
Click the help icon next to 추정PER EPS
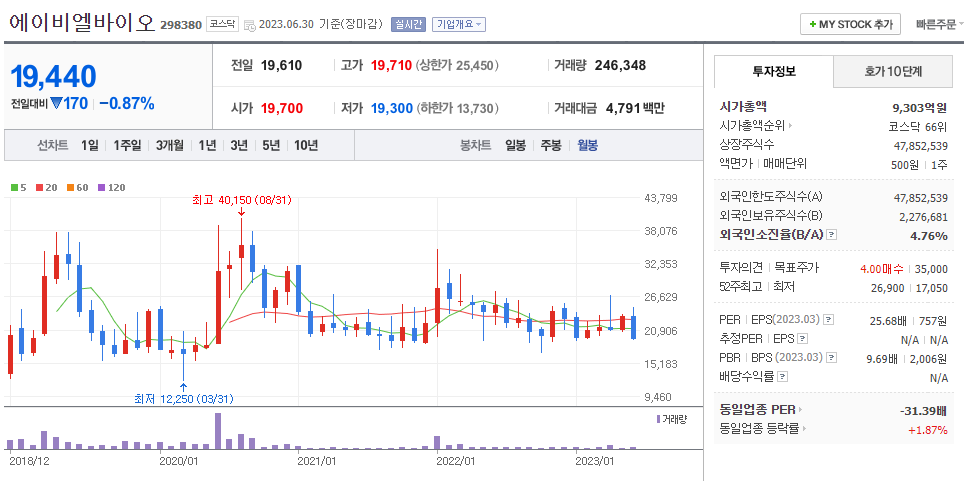(802, 338)
